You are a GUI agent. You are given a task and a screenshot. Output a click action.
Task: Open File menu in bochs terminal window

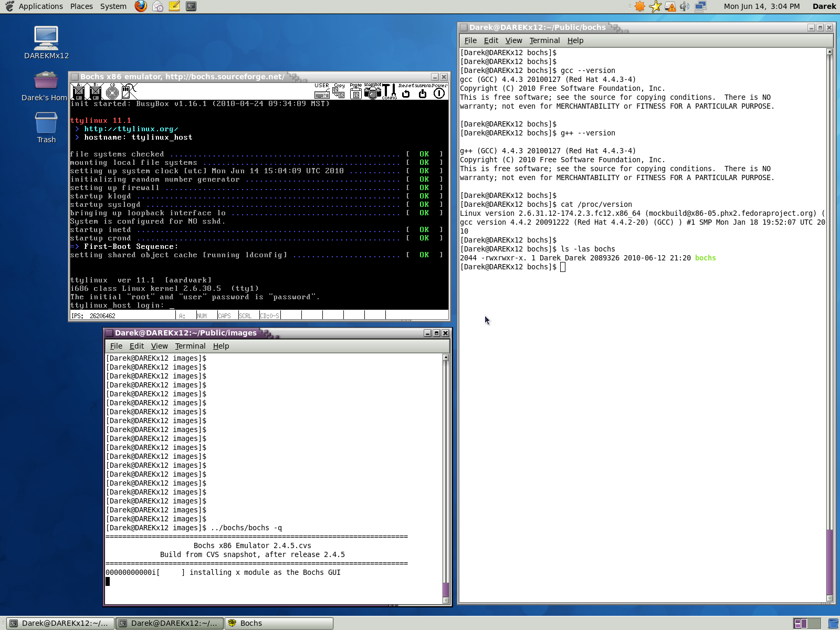(x=470, y=40)
